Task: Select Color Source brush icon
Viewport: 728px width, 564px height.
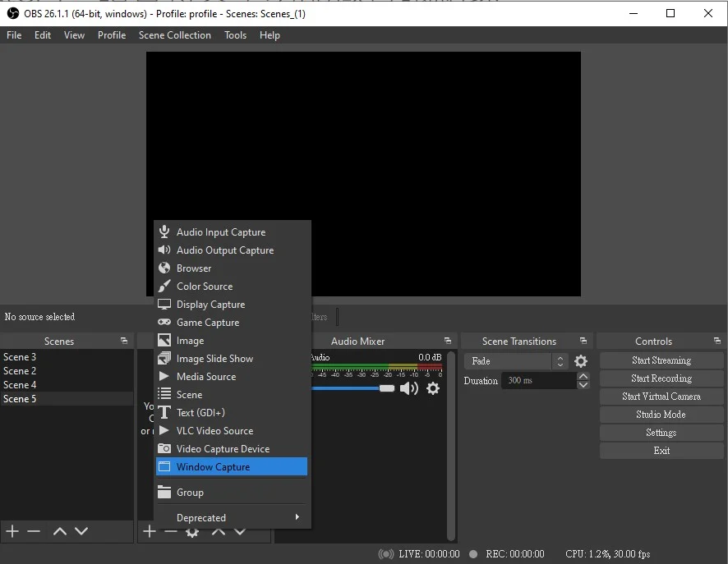Action: click(x=164, y=286)
